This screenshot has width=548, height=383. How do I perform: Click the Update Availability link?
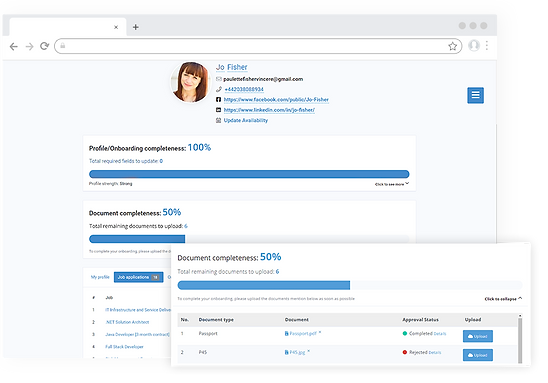point(246,120)
